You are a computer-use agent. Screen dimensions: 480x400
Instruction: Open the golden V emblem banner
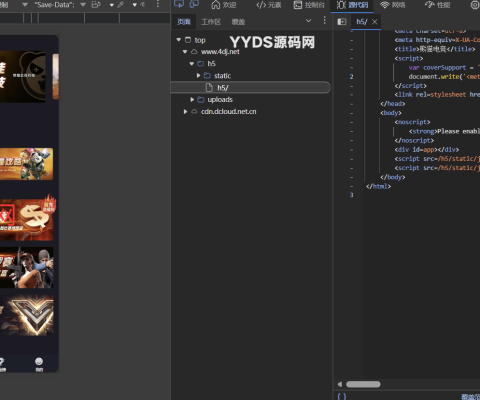26,315
